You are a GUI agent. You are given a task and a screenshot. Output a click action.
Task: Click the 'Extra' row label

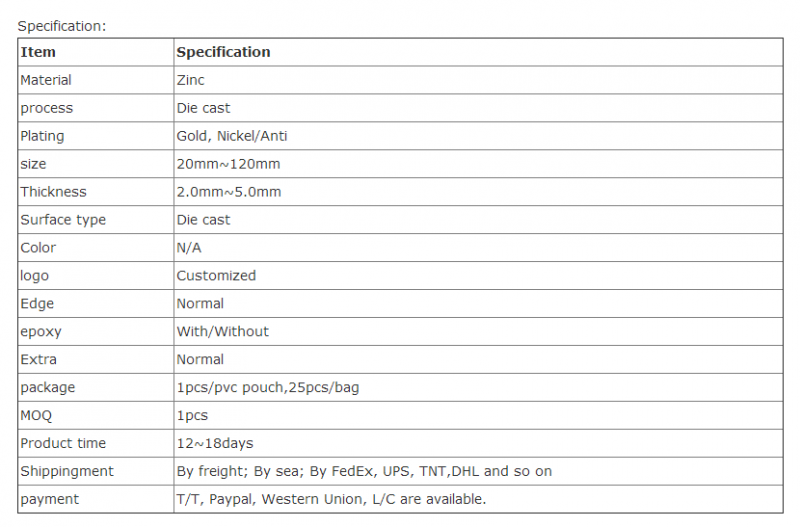(38, 360)
